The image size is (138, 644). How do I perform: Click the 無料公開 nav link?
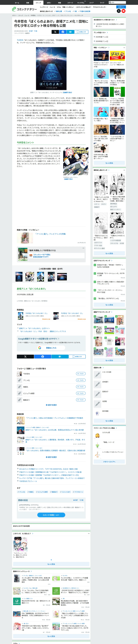(x=58, y=11)
